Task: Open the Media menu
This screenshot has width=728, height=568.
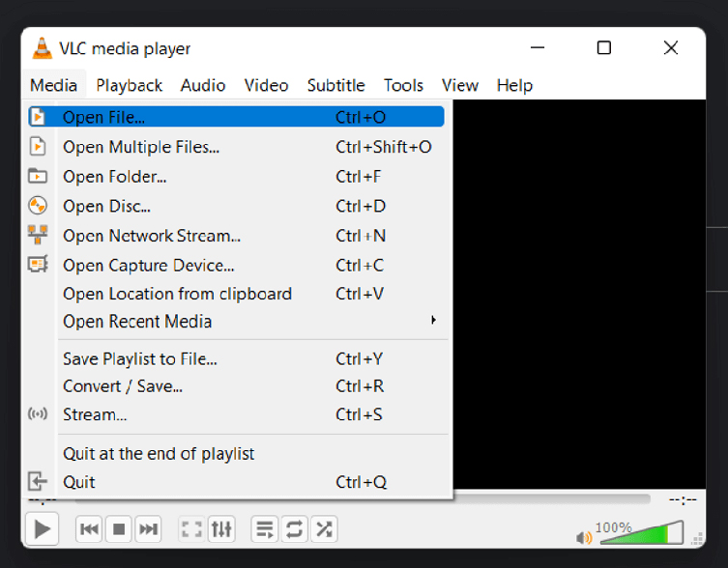Action: coord(54,85)
